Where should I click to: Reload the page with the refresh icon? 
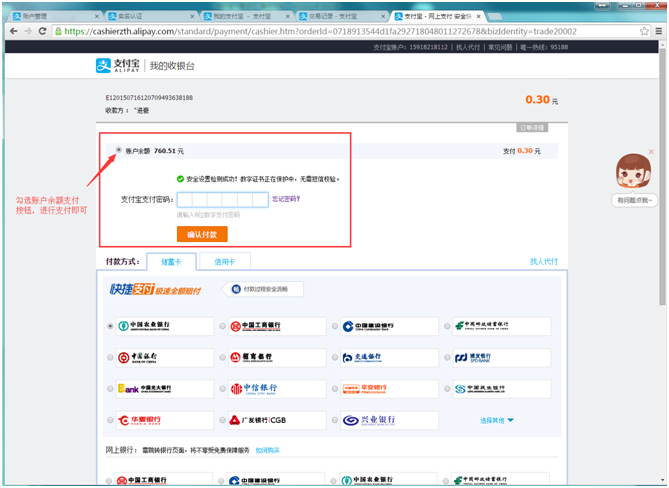coord(42,31)
